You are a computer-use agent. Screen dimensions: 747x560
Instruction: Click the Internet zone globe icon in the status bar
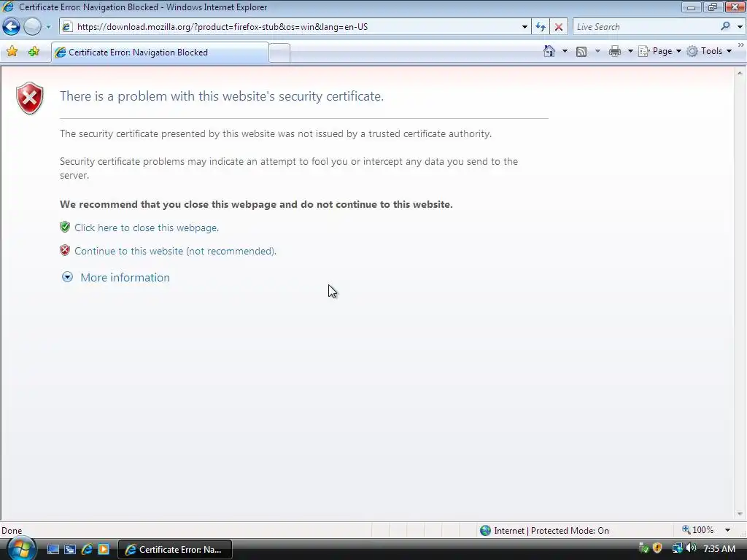485,531
